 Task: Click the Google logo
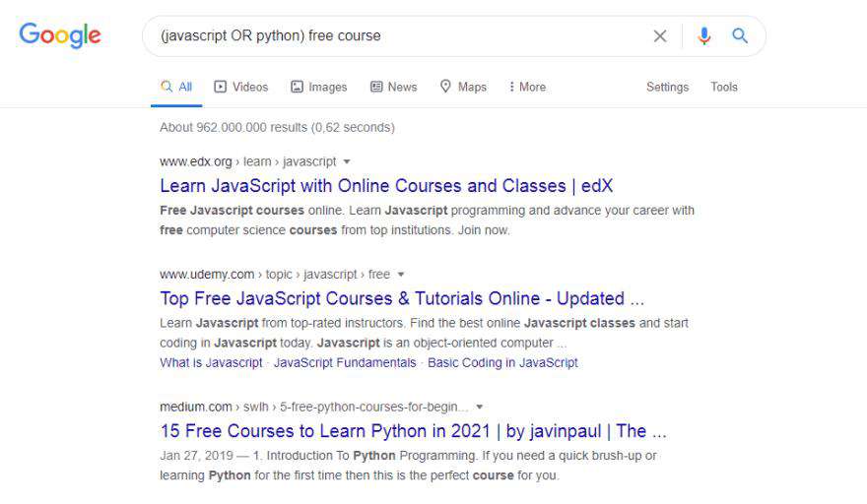point(60,35)
